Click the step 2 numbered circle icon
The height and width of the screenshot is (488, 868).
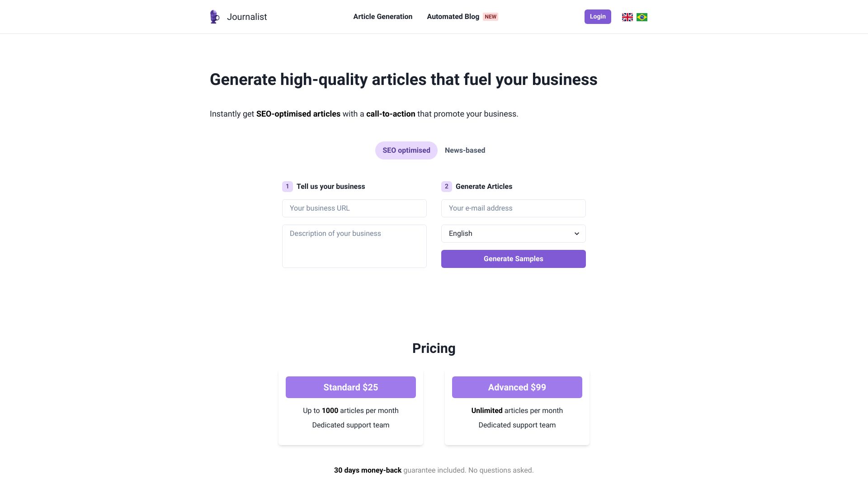447,186
